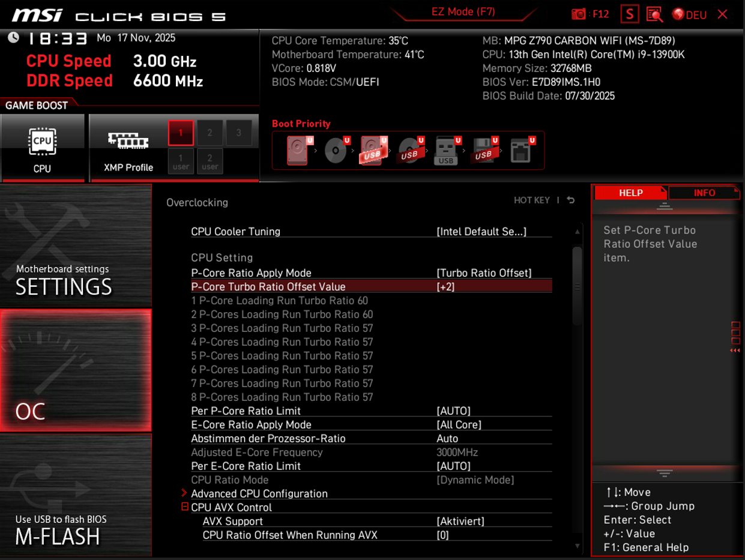
Task: Enable XMP profile 2
Action: (210, 133)
